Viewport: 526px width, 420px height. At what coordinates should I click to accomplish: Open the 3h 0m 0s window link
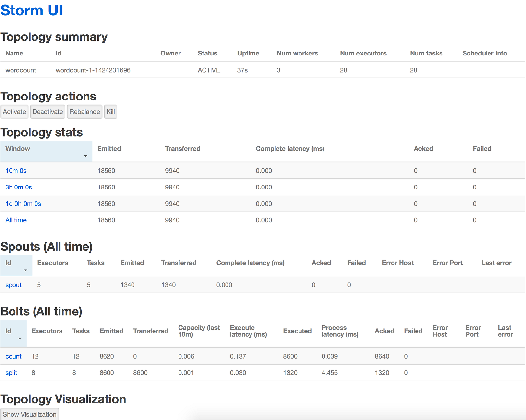click(18, 187)
